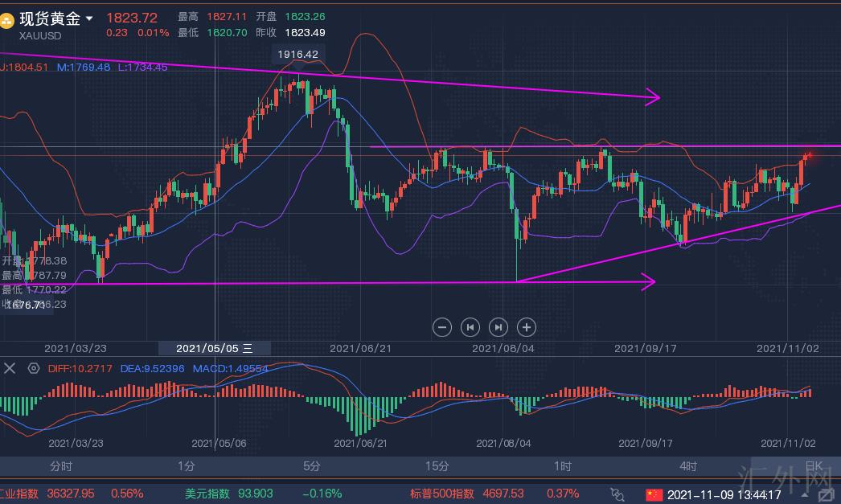Switch chart to the 15分 interval

pyautogui.click(x=437, y=466)
